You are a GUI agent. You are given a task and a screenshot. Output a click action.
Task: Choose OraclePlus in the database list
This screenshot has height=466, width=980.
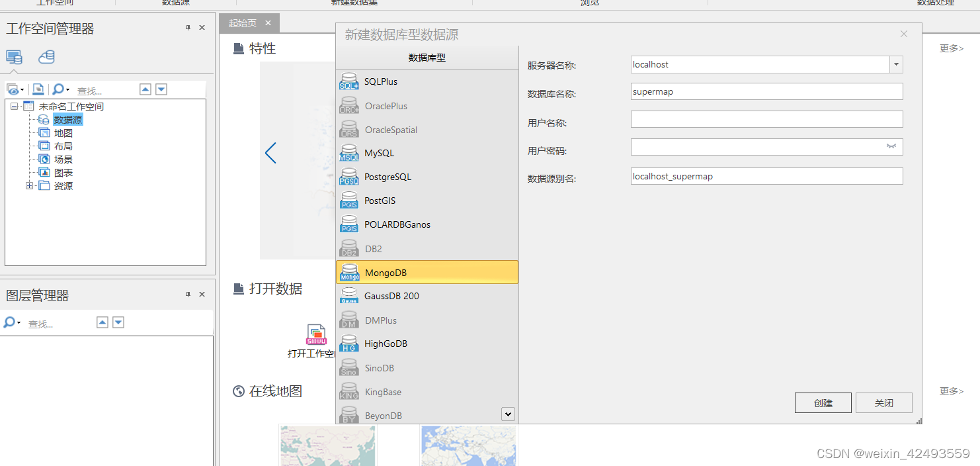click(427, 106)
